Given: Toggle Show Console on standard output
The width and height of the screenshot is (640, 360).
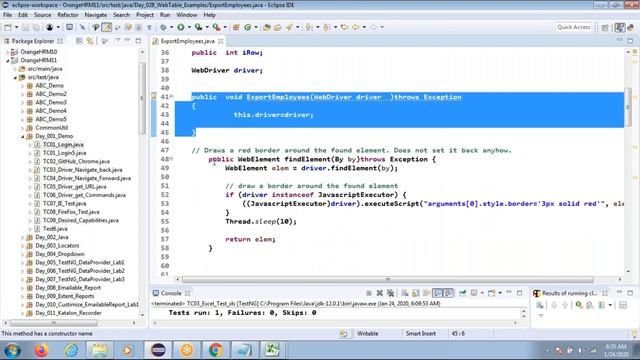Looking at the screenshot, I should click(438, 293).
